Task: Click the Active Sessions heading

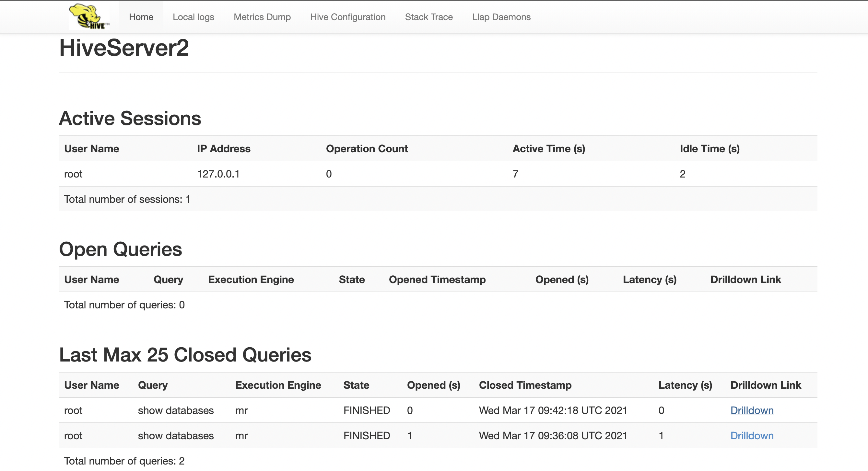Action: pos(130,119)
